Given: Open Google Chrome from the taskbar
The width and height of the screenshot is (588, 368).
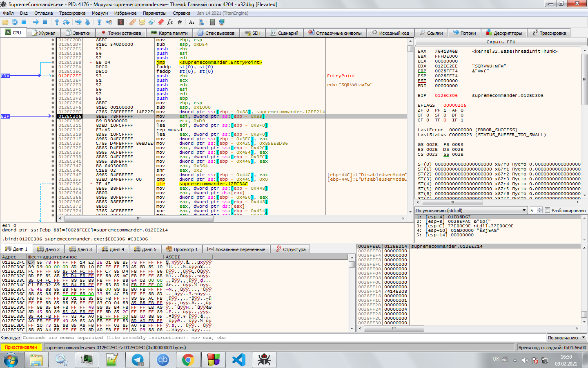Looking at the screenshot, I should point(188,360).
